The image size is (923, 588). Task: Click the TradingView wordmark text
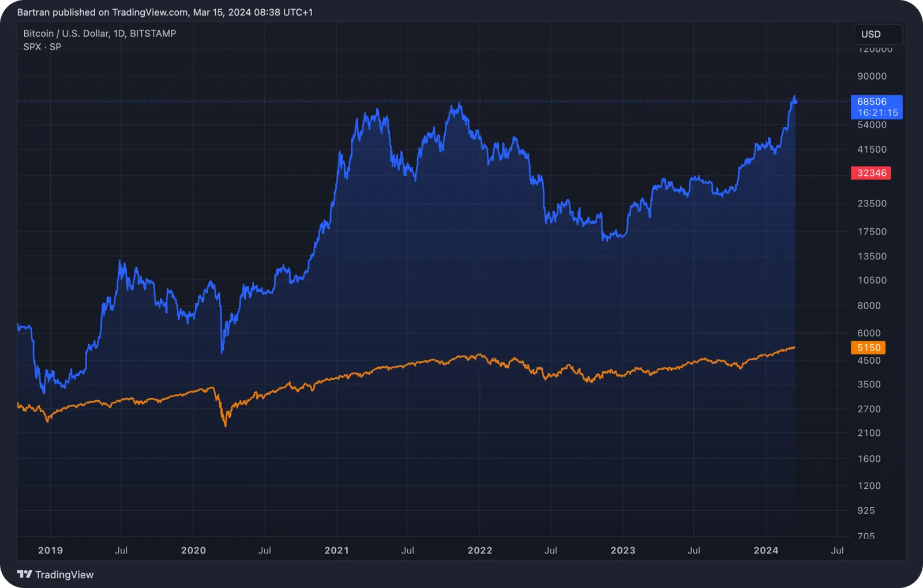click(65, 575)
